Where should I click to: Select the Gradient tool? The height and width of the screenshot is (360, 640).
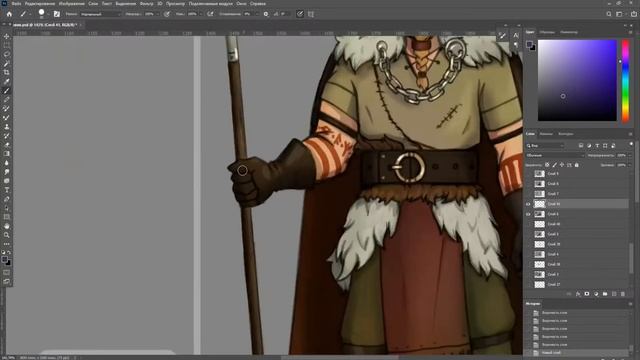point(7,153)
